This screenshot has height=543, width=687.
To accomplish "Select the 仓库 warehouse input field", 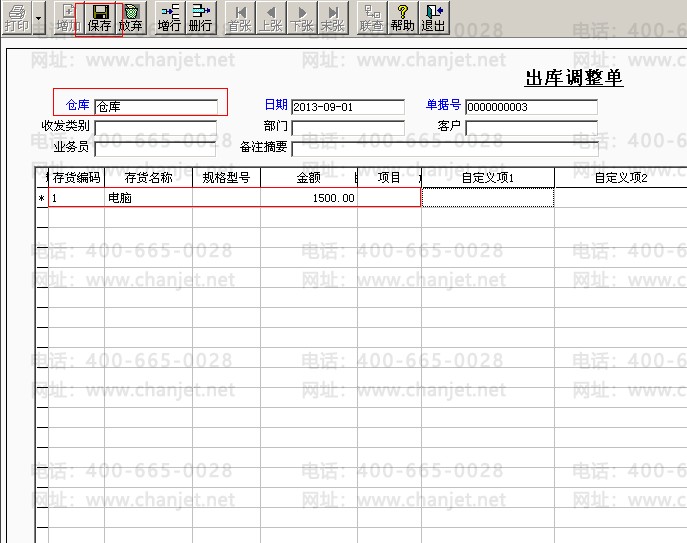I will (156, 106).
